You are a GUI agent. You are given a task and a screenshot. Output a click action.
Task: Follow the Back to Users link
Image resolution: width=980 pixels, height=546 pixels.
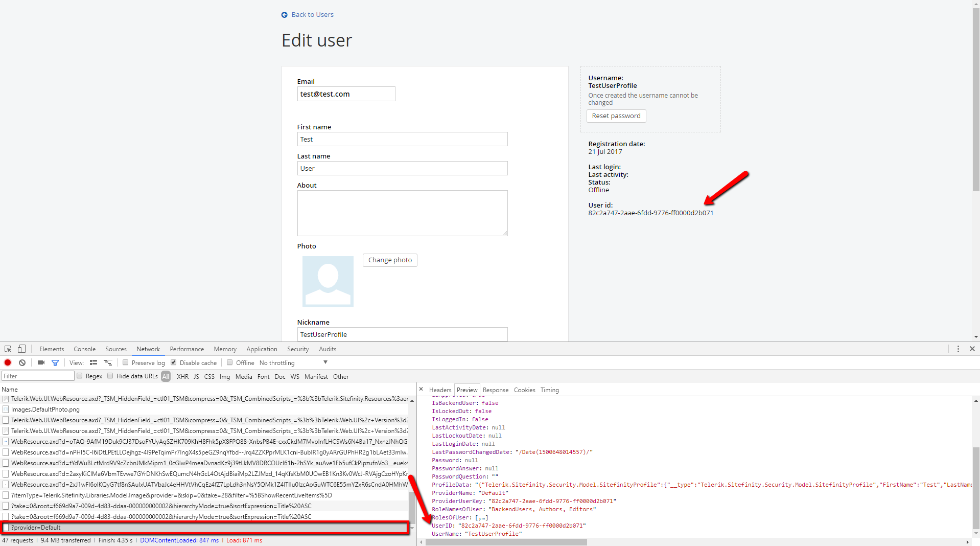(312, 15)
